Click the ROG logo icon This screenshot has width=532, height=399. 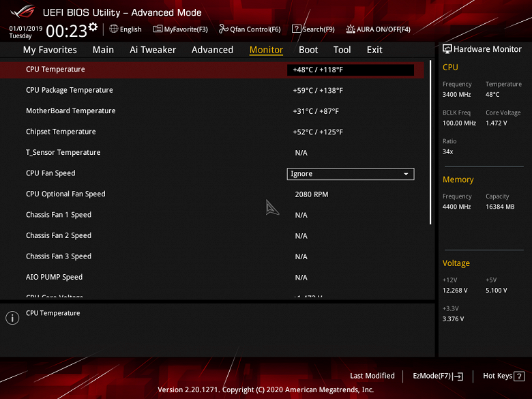click(23, 12)
